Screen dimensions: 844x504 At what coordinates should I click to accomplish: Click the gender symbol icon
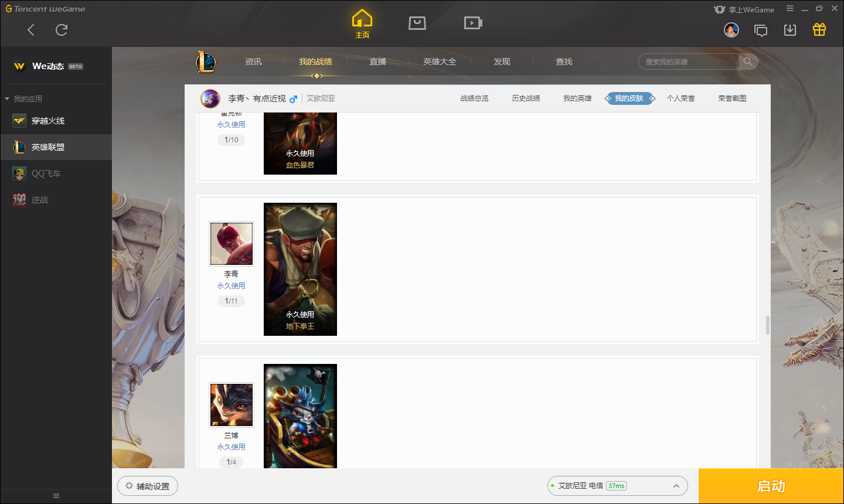[294, 98]
